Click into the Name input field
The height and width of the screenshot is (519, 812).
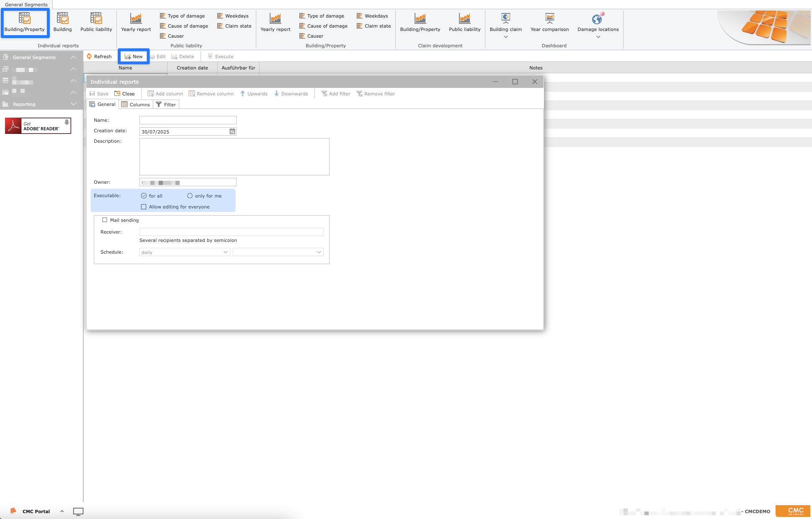(188, 120)
